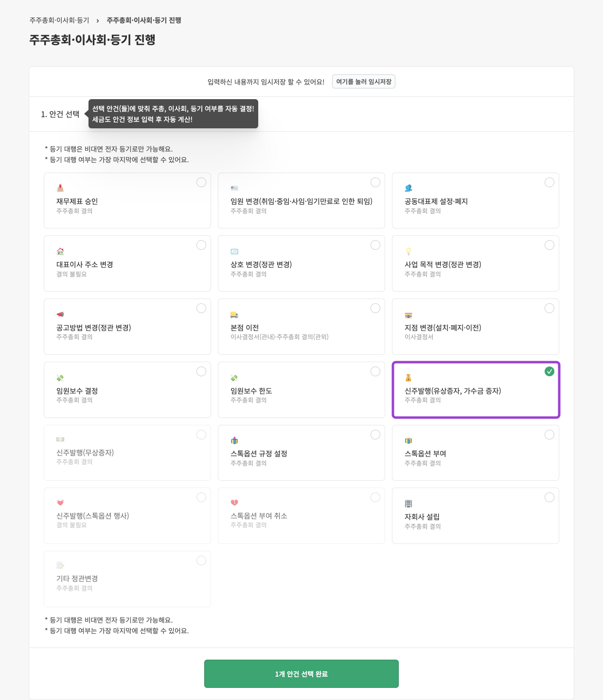Screen dimensions: 603x700
Task: Click the house icon on 대표이사 주소 변경 card
Action: 60,251
